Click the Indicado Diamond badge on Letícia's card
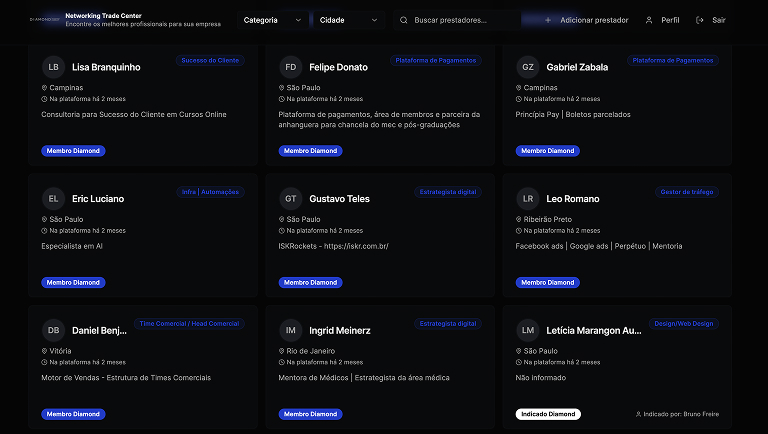Screen dimensions: 768x434 548,414
